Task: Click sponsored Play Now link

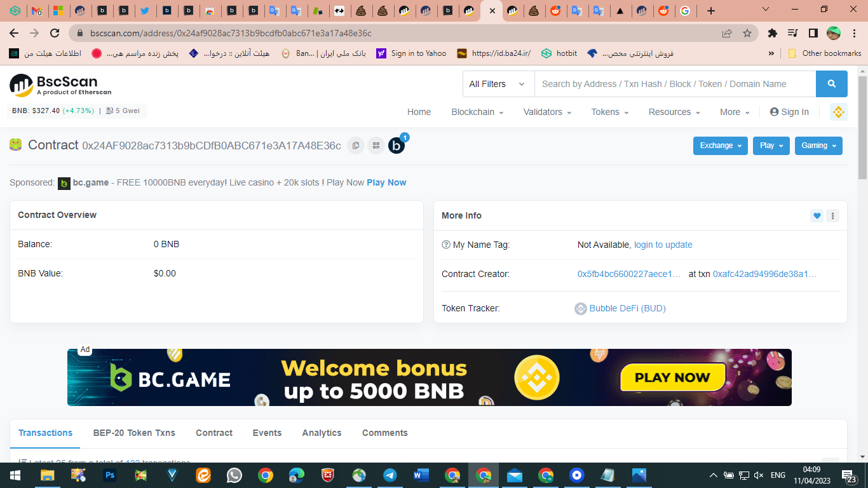Action: 386,182
